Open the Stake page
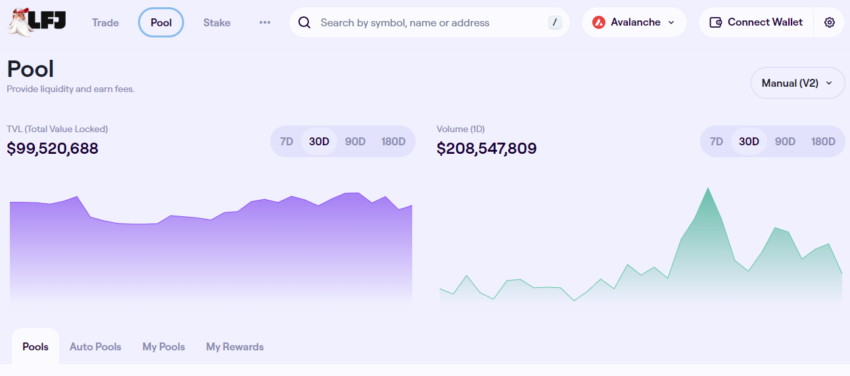Screen dimensions: 850x376 217,22
